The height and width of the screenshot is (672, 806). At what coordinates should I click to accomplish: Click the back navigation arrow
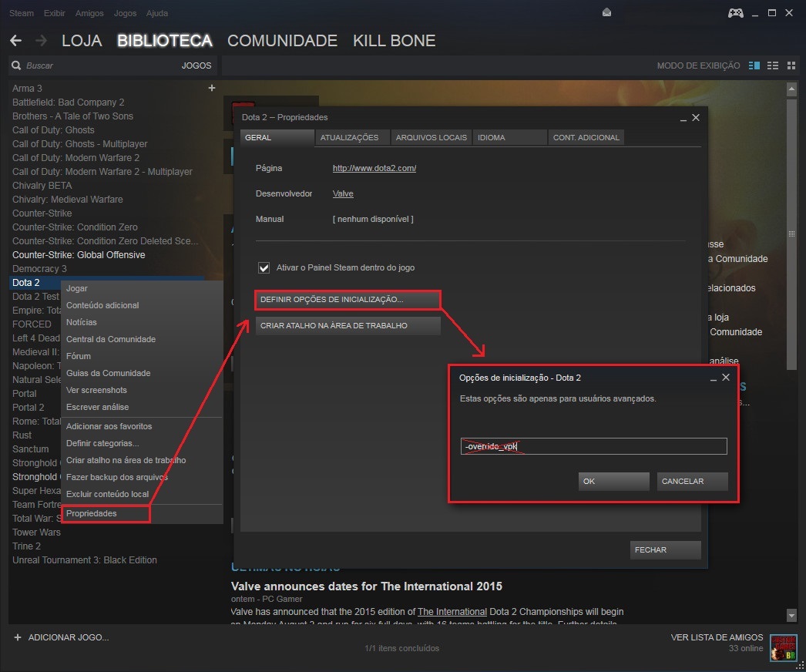pos(15,41)
